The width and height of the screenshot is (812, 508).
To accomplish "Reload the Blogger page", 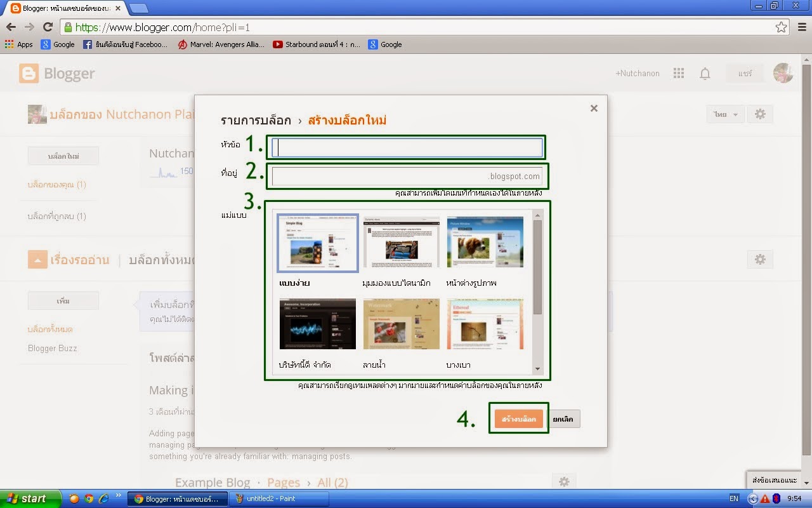I will coord(48,27).
